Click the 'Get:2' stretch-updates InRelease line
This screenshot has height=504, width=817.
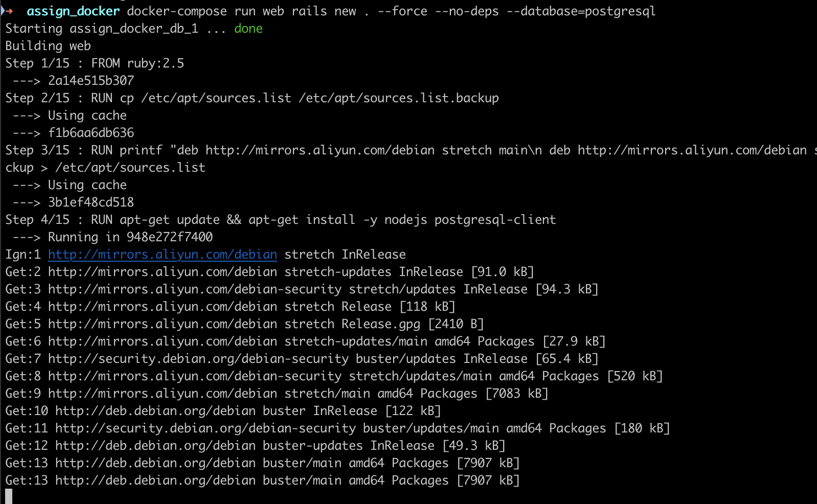[269, 272]
